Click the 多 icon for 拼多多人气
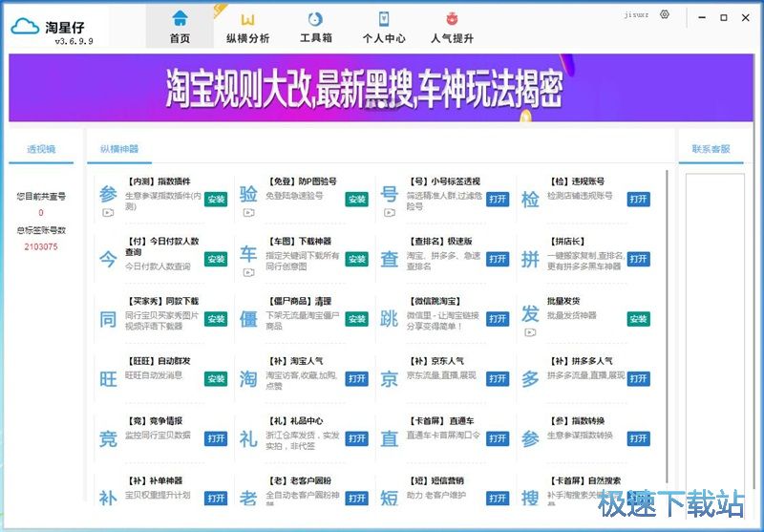Image resolution: width=764 pixels, height=532 pixels. [530, 379]
